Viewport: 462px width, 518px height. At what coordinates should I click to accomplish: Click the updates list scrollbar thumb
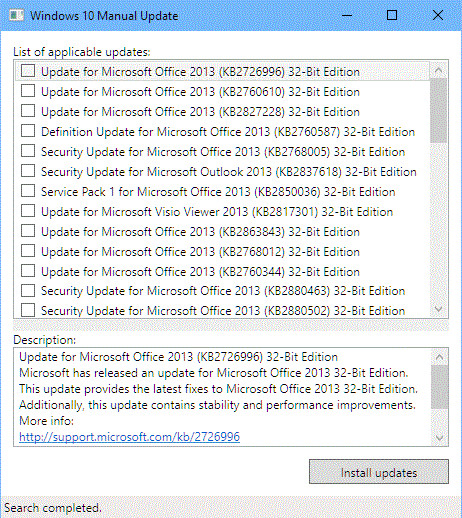point(439,111)
